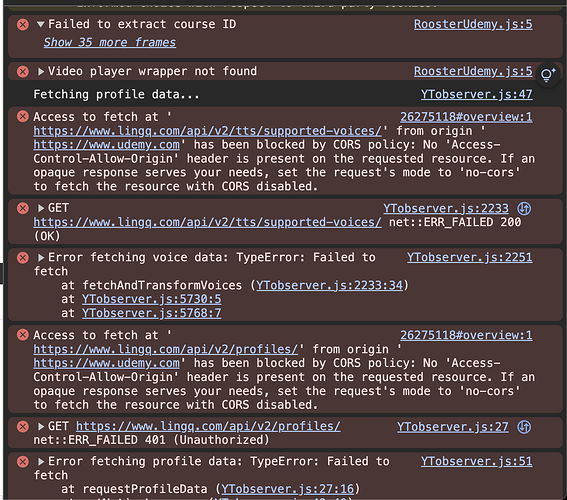Image resolution: width=567 pixels, height=500 pixels.
Task: Open the YTobserver.js:5730:5 stack trace link
Action: (152, 299)
